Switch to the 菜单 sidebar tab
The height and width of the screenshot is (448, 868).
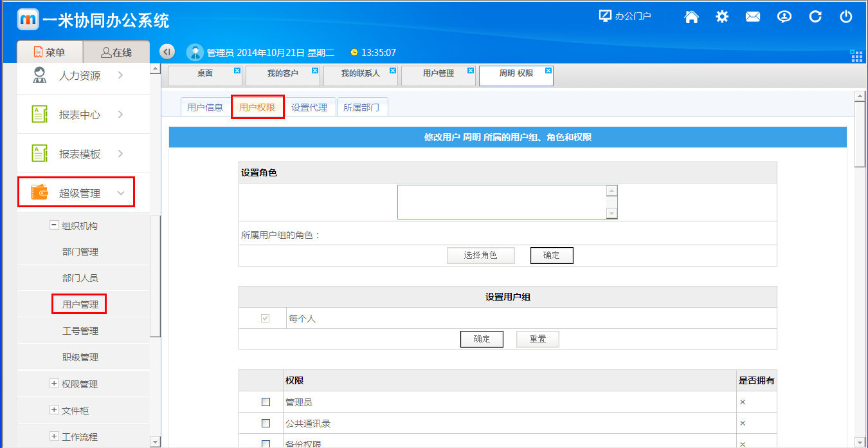click(50, 52)
